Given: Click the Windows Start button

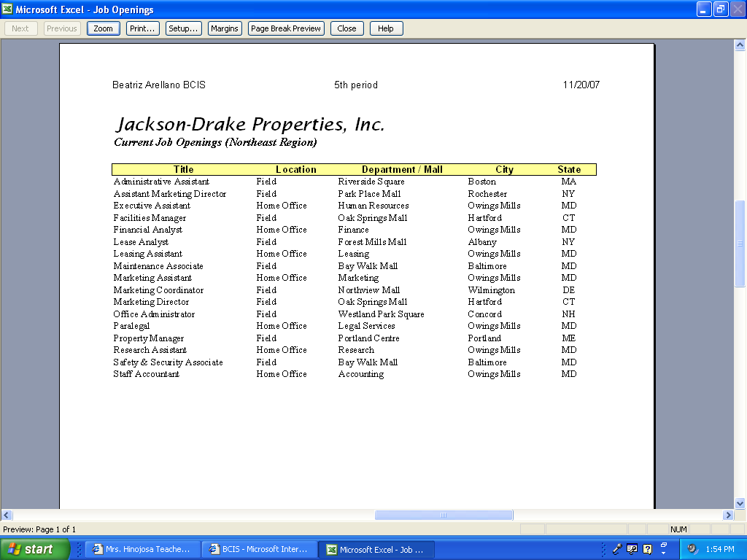Looking at the screenshot, I should 34,549.
